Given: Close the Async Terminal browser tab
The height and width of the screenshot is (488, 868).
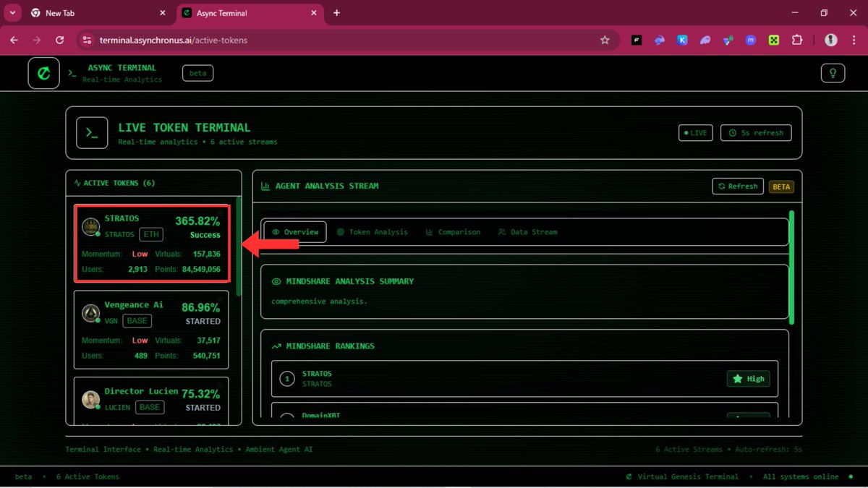Looking at the screenshot, I should coord(312,13).
